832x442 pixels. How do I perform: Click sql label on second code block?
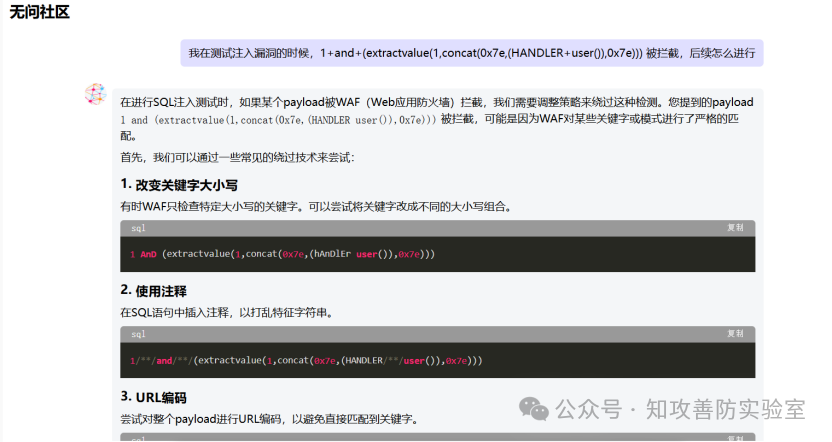tap(138, 334)
